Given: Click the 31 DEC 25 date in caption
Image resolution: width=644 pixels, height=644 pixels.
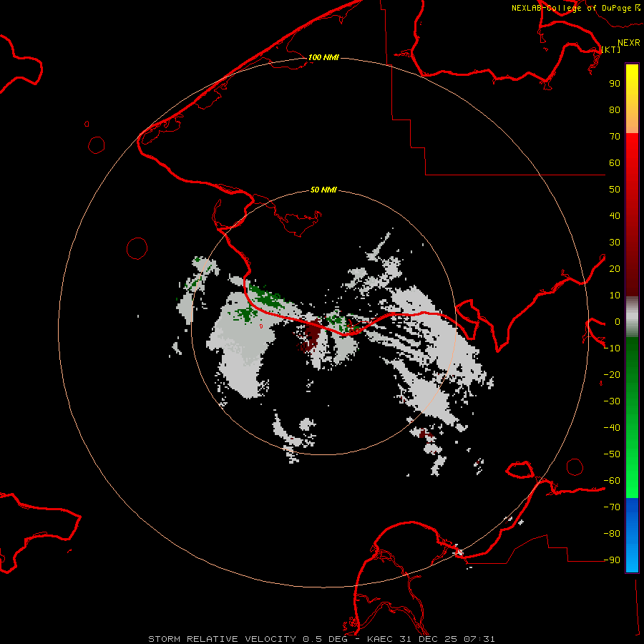Looking at the screenshot, I should click(x=428, y=639).
